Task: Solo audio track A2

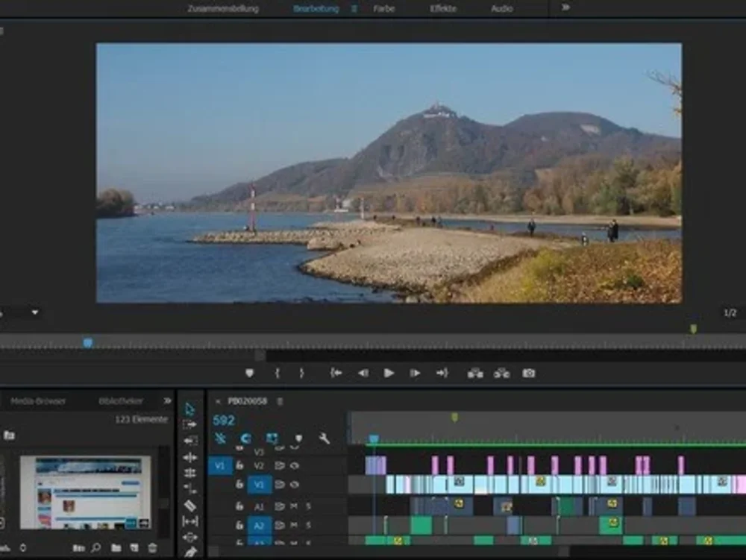Action: tap(308, 525)
